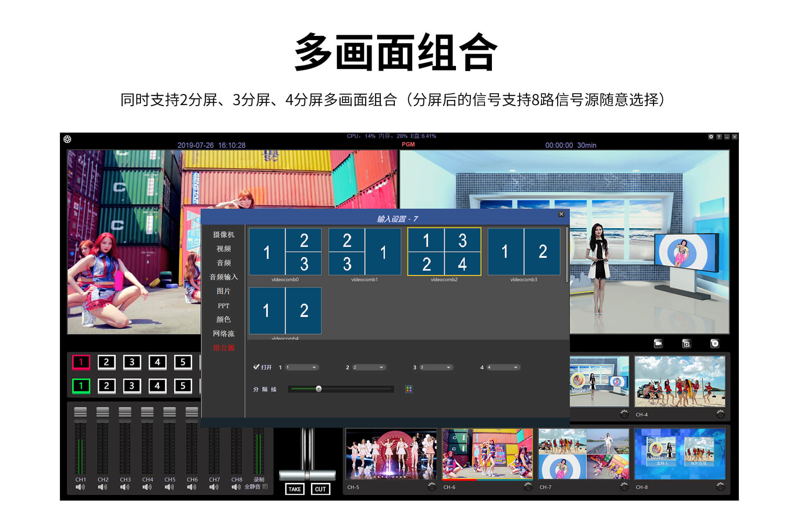Select the videocomb2 four-way layout

point(444,252)
